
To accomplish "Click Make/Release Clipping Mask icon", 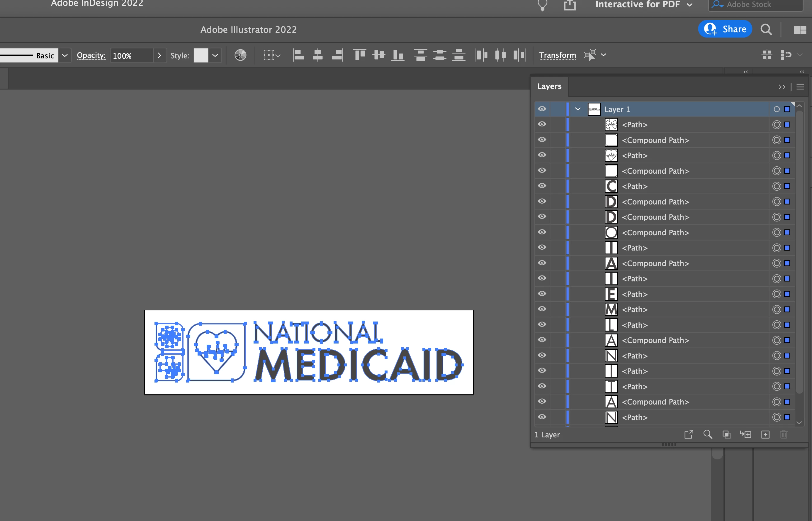I will (726, 434).
